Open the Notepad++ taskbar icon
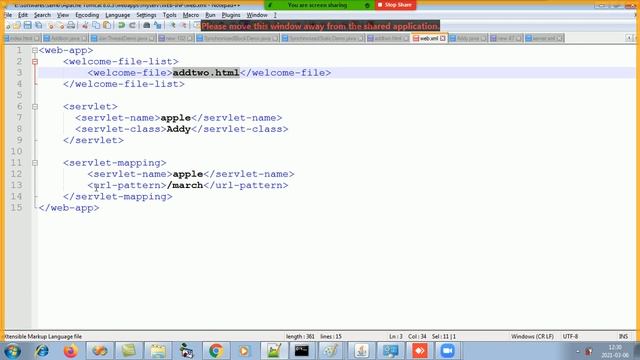The height and width of the screenshot is (360, 640). pyautogui.click(x=274, y=351)
